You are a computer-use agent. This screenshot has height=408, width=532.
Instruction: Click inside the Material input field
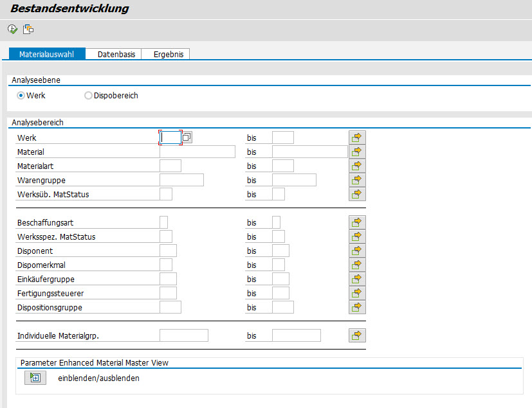[x=196, y=151]
